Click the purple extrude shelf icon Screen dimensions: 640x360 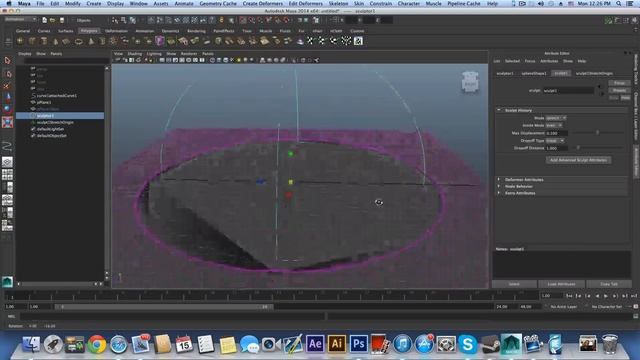(x=160, y=41)
